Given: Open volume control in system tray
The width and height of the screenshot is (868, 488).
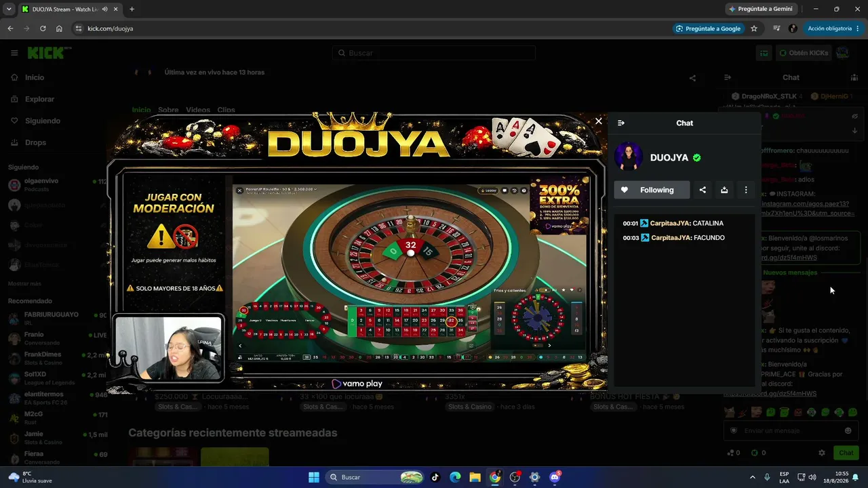Looking at the screenshot, I should point(812,477).
